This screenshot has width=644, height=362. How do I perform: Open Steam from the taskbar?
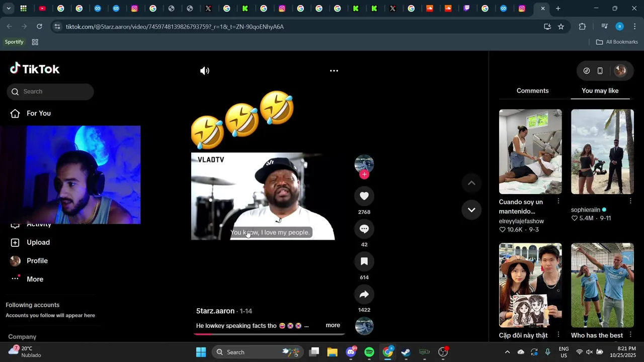406,352
